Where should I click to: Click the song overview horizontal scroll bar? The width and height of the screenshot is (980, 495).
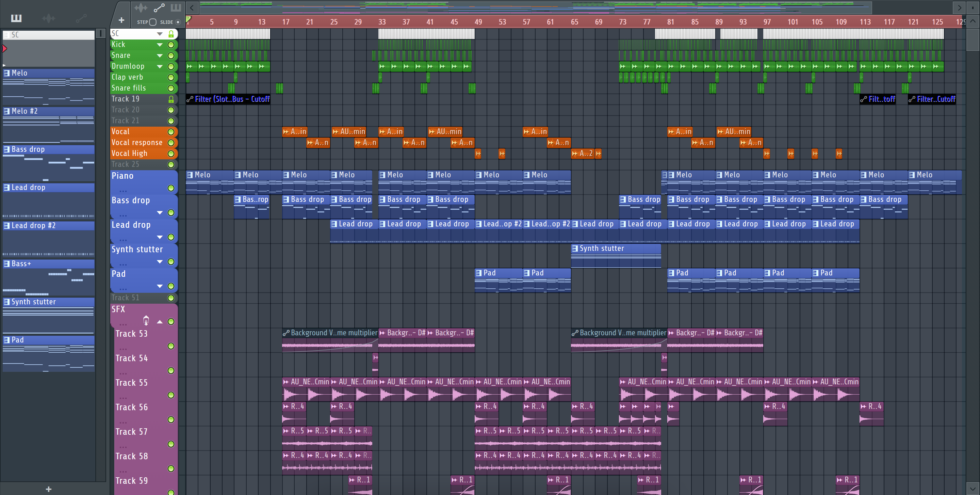[x=536, y=7]
